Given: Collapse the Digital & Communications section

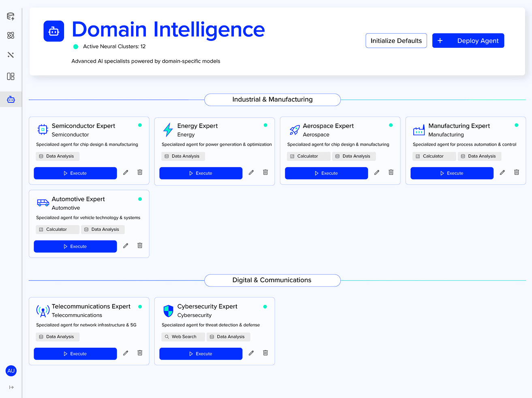Looking at the screenshot, I should point(272,280).
